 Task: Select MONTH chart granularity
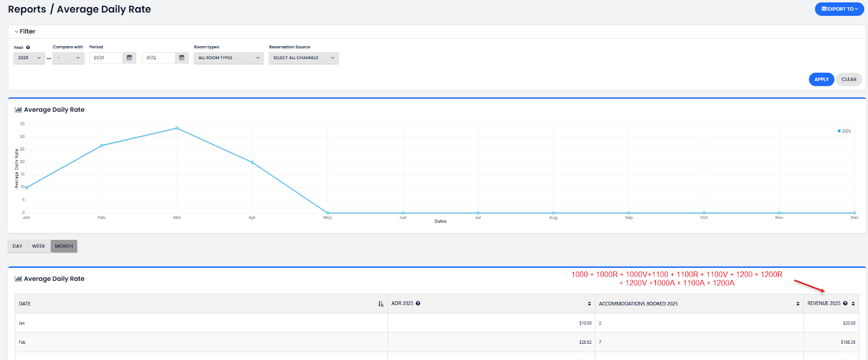click(64, 246)
